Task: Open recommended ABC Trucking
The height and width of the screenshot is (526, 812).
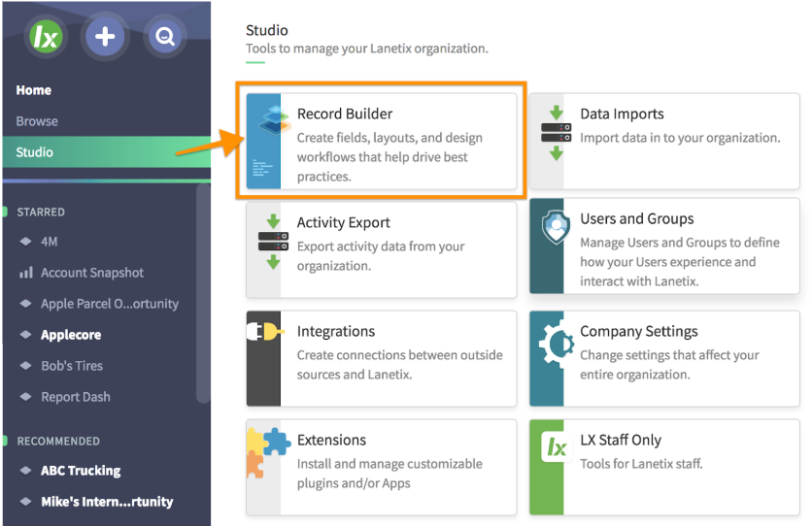Action: (81, 471)
